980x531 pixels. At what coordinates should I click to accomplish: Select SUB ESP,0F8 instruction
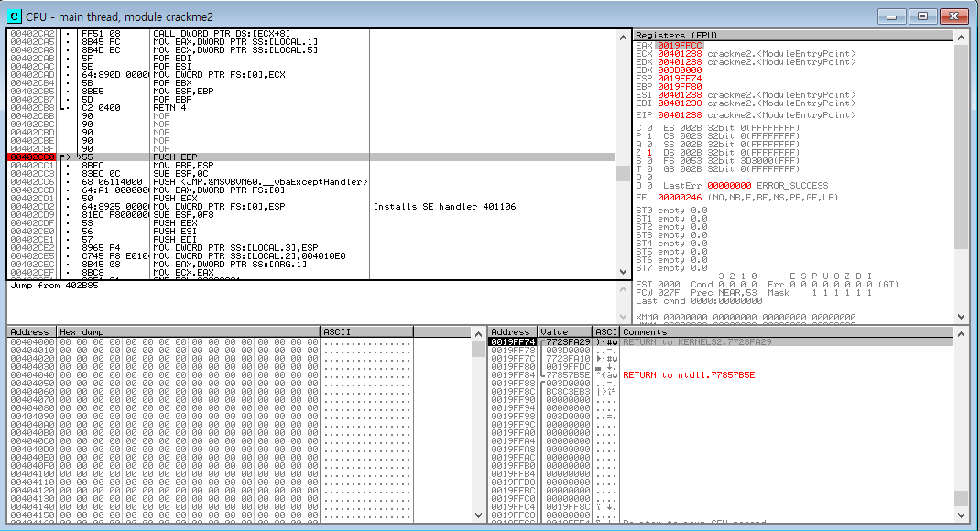[183, 215]
